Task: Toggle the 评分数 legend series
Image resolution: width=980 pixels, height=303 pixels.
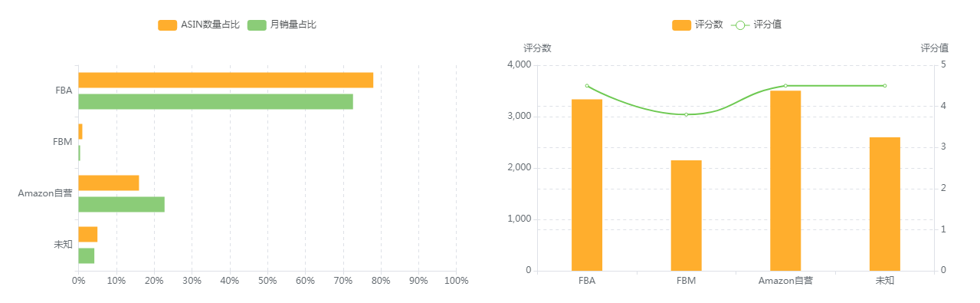Action: click(x=697, y=25)
